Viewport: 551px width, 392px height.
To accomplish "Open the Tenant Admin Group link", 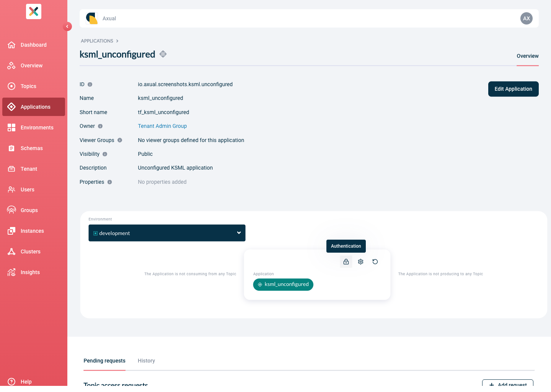I will 162,126.
